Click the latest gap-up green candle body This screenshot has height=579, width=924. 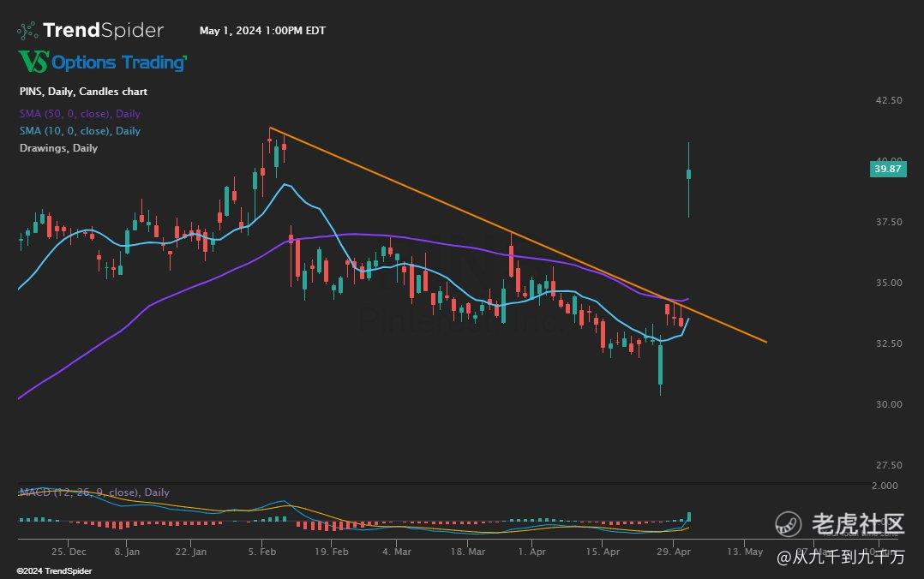click(x=688, y=174)
